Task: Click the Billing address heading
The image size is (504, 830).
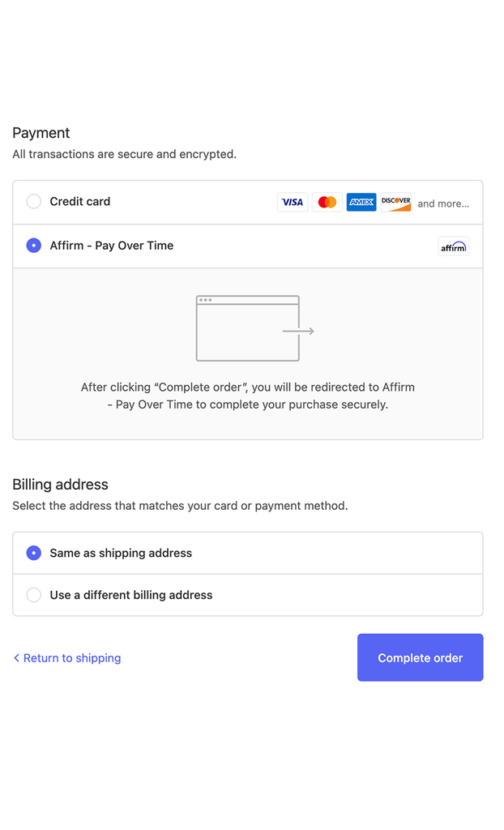Action: 61,485
